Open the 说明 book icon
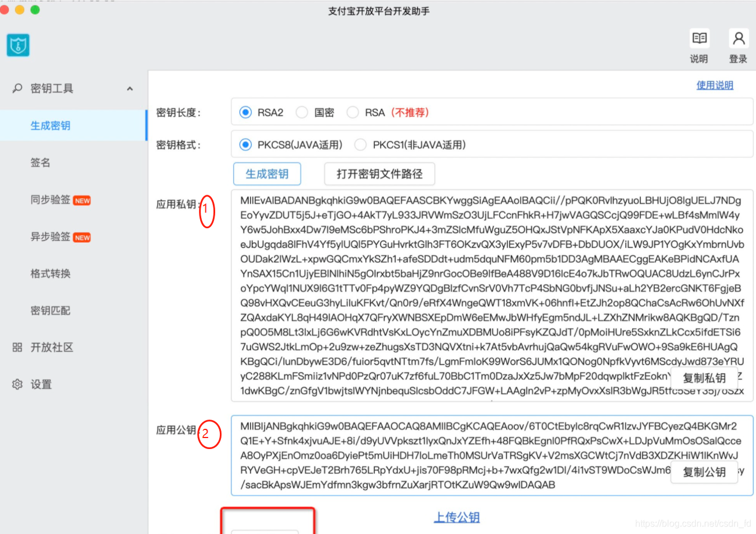756x534 pixels. (700, 39)
